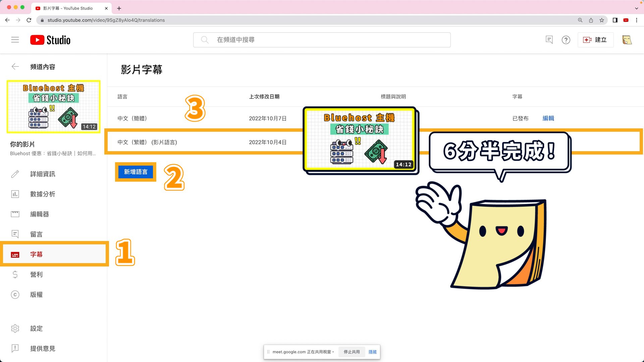Viewport: 644px width, 362px height.
Task: Click the 中文（繁體）(影片語言) row text
Action: [x=147, y=142]
